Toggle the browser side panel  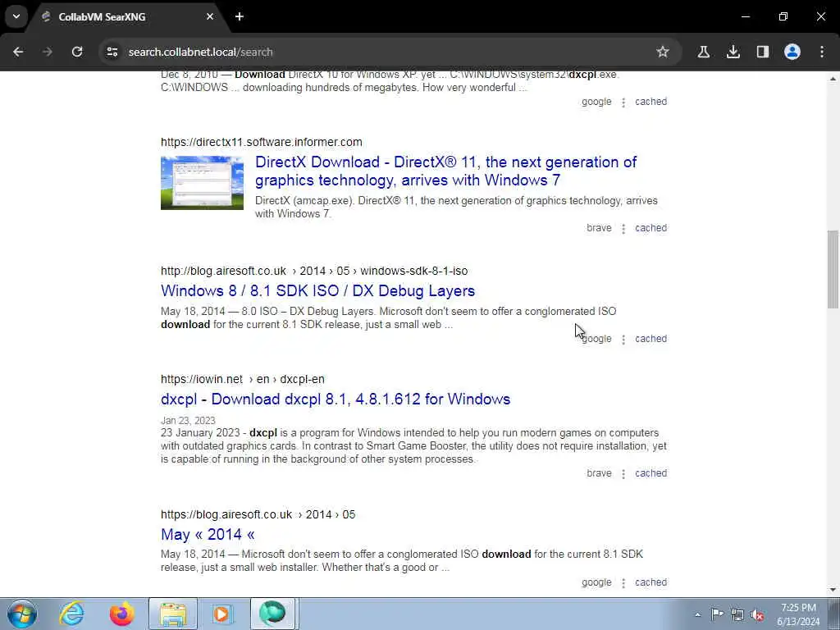coord(762,52)
